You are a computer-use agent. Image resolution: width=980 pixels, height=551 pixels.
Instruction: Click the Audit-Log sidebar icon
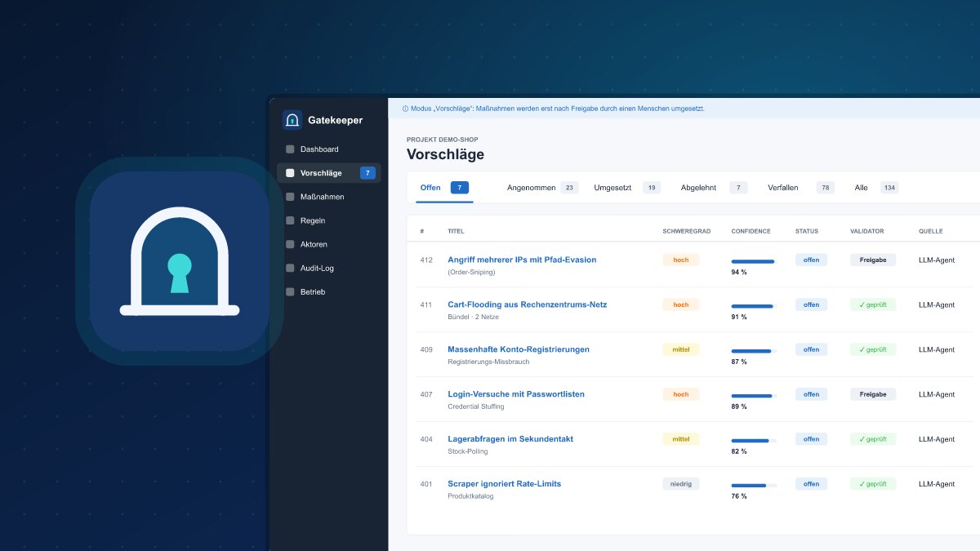(x=290, y=268)
